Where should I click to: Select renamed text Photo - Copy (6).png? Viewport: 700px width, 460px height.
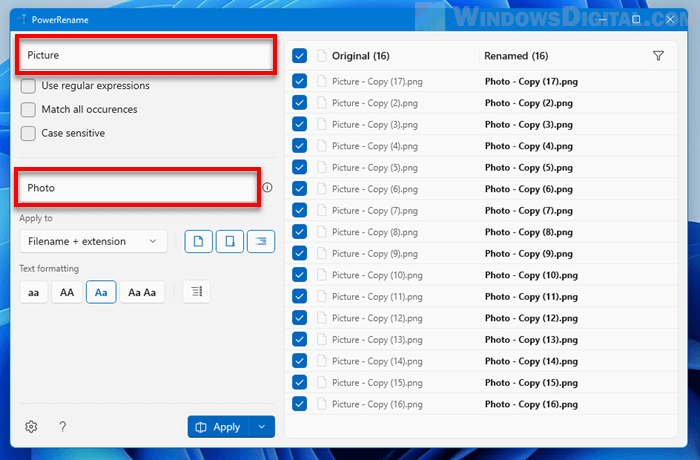click(529, 189)
